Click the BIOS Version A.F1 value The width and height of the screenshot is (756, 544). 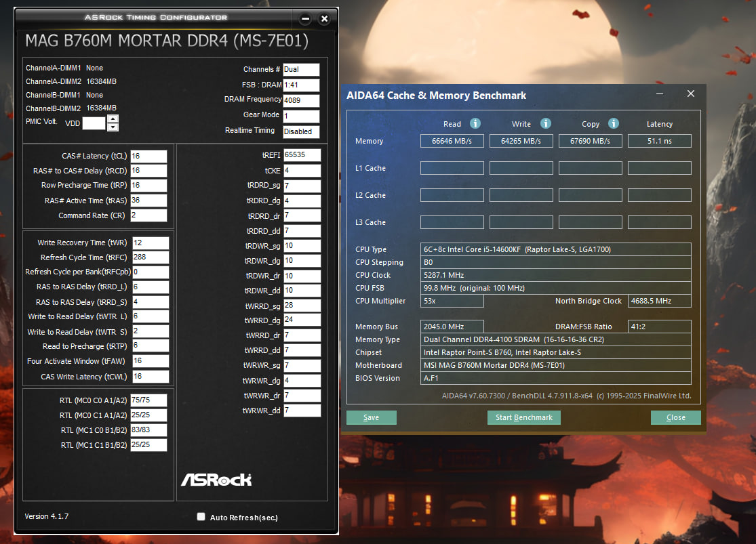(555, 378)
